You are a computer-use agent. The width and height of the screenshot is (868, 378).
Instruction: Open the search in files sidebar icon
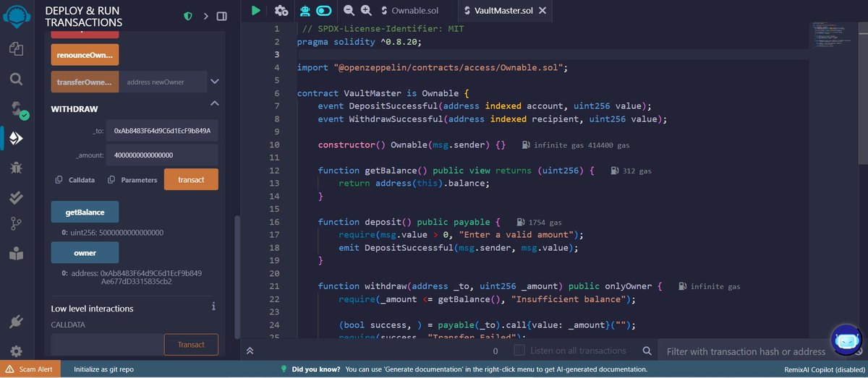click(16, 79)
